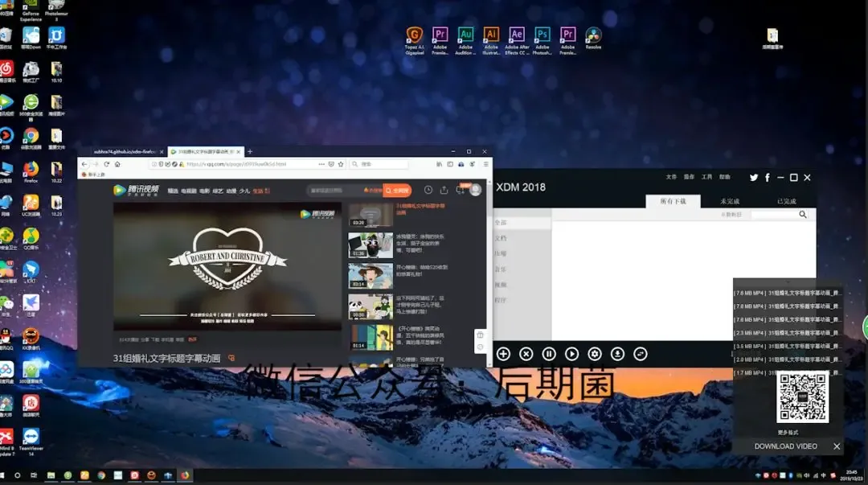
Task: Open Adobe Audition desktop icon
Action: tap(465, 40)
